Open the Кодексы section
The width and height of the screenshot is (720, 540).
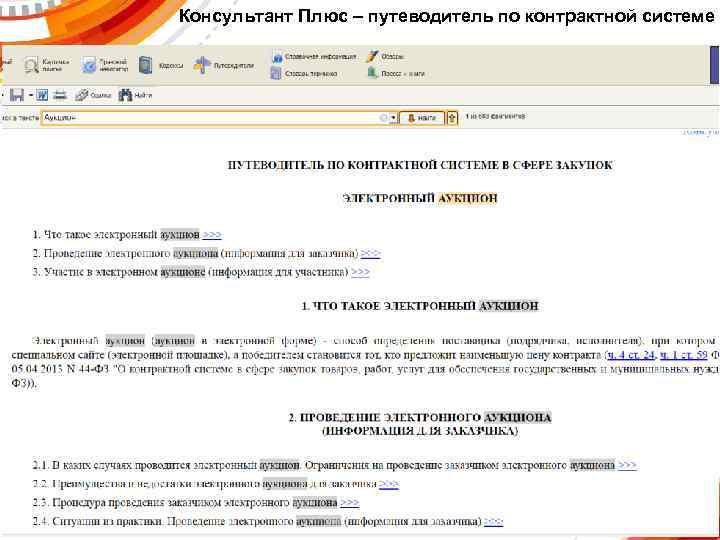[161, 66]
